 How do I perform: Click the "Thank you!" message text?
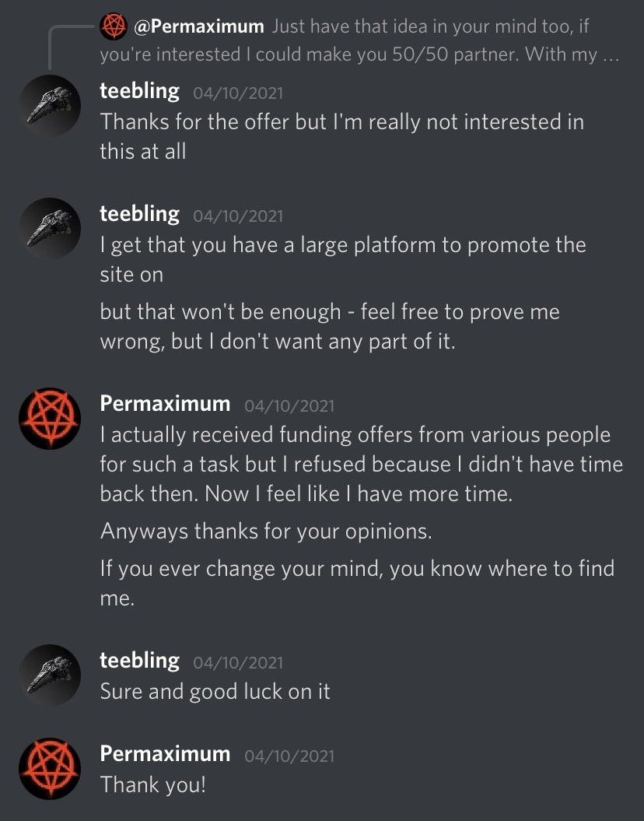(153, 784)
